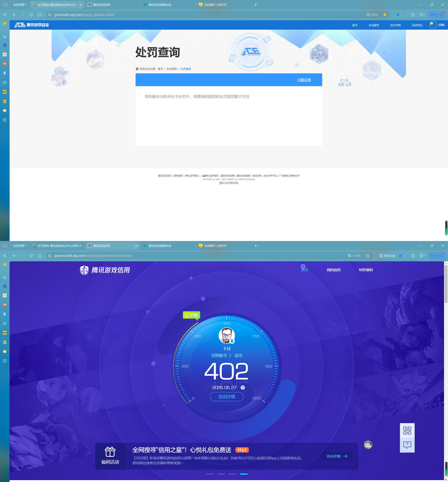Viewport: 448px width, 482px height.
Task: Click the user avatar above 十月
Action: click(227, 336)
